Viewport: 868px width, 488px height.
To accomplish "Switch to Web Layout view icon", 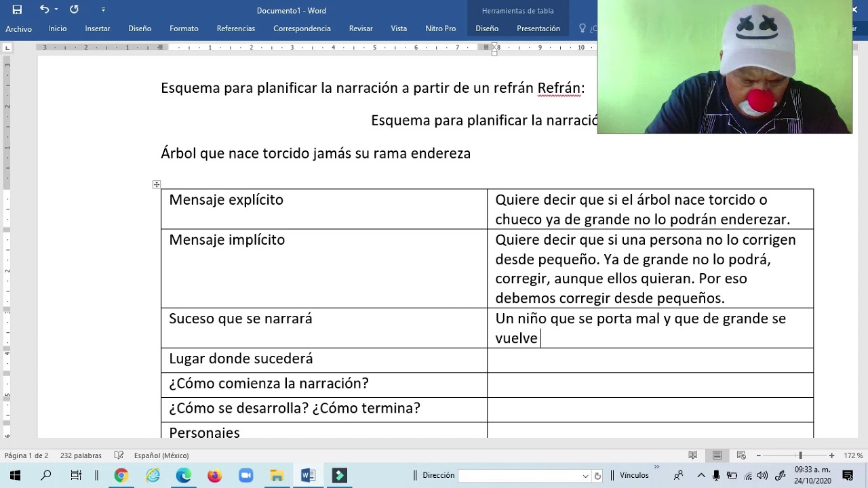I will tap(741, 455).
